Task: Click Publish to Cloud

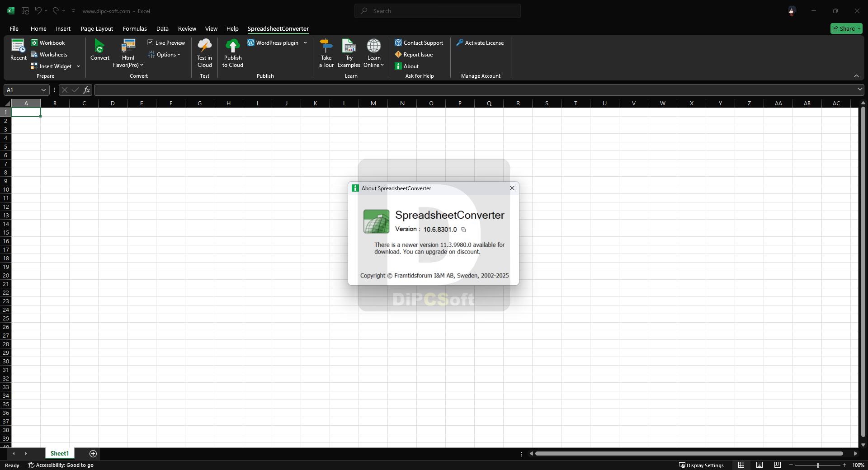Action: (233, 53)
